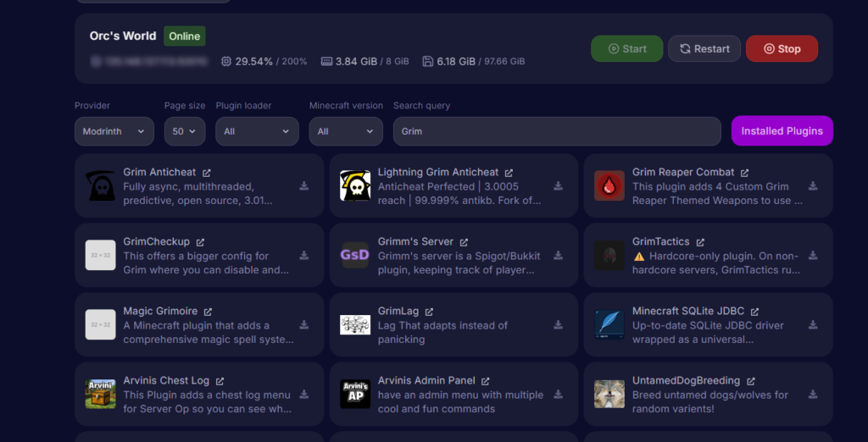
Task: Open GrimCheckup external link icon
Action: [200, 242]
